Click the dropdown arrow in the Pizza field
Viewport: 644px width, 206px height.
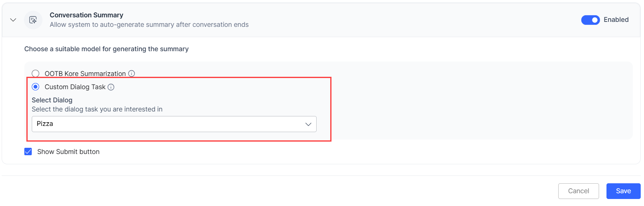(x=308, y=124)
